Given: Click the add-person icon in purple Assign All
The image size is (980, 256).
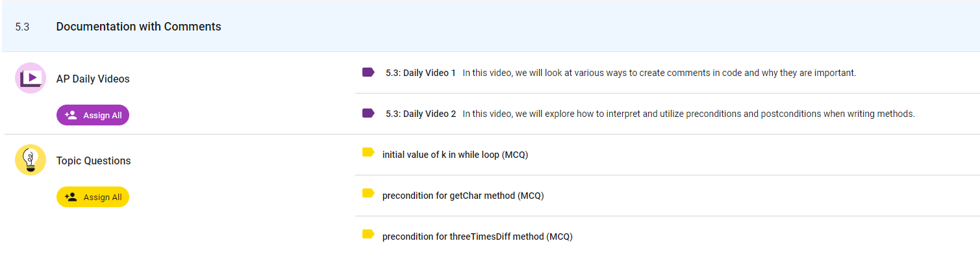Looking at the screenshot, I should (x=71, y=115).
